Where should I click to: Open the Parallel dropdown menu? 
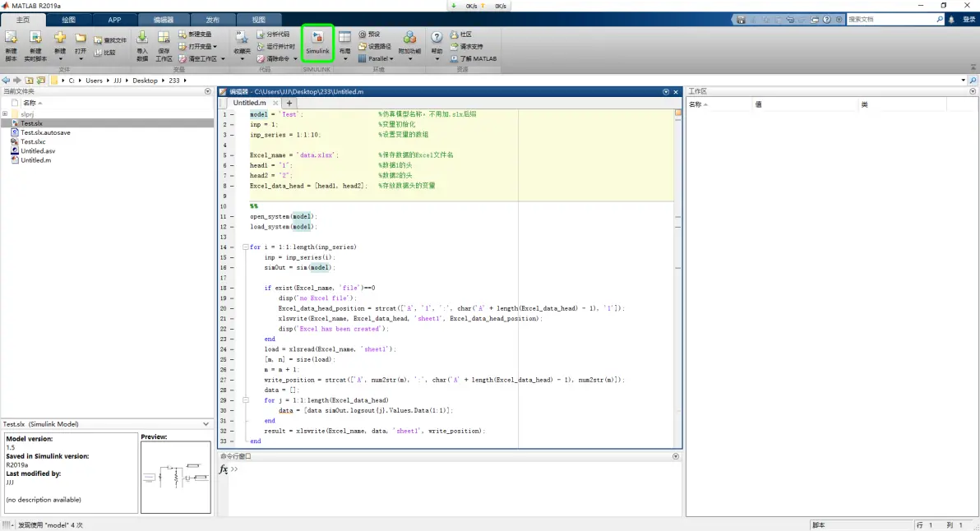tap(376, 58)
